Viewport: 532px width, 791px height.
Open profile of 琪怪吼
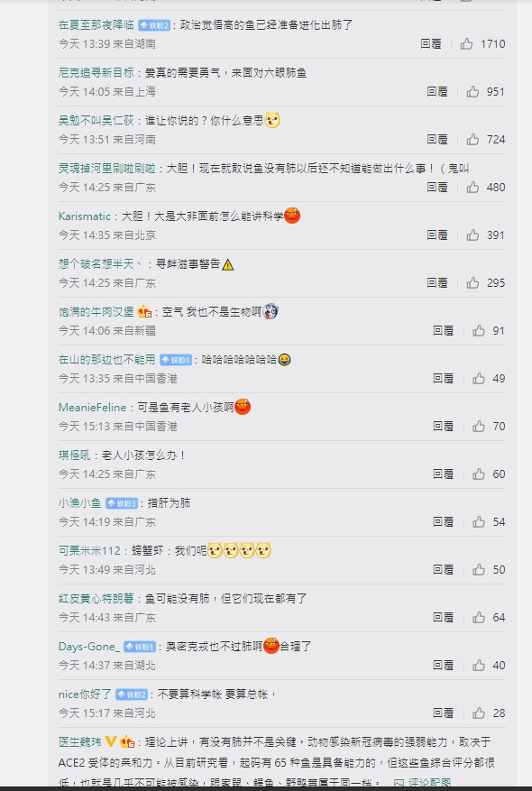(x=74, y=455)
